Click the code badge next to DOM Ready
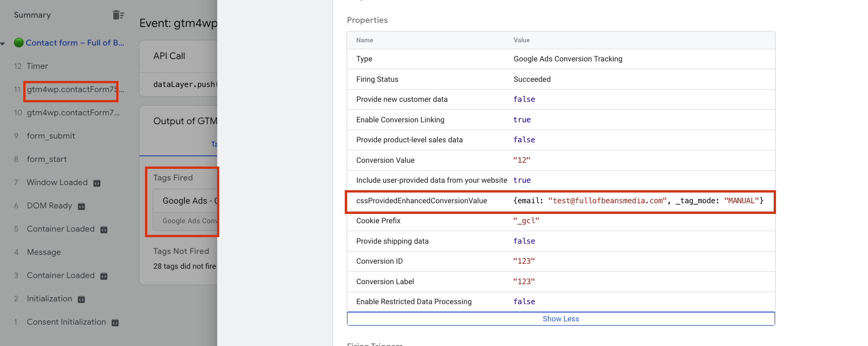868x346 pixels. coord(81,206)
